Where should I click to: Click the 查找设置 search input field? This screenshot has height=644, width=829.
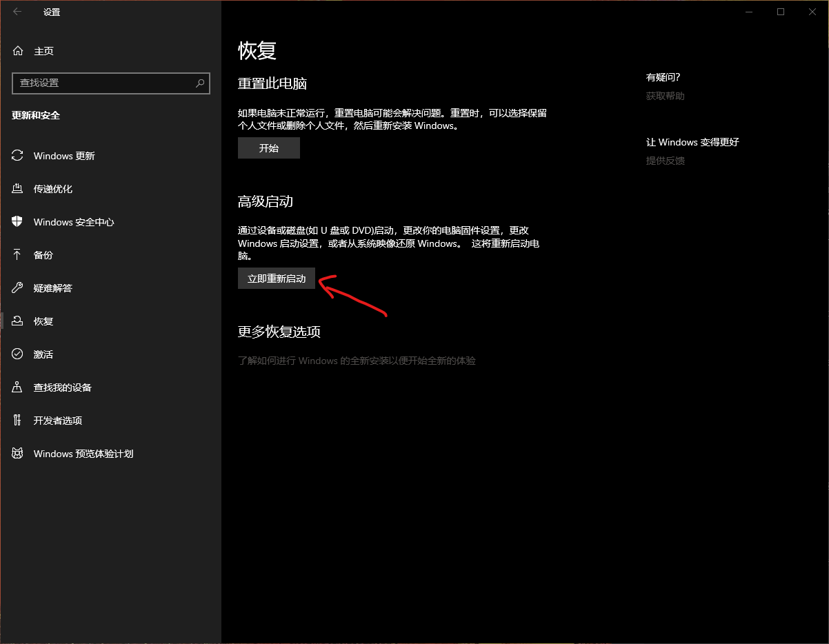click(103, 83)
